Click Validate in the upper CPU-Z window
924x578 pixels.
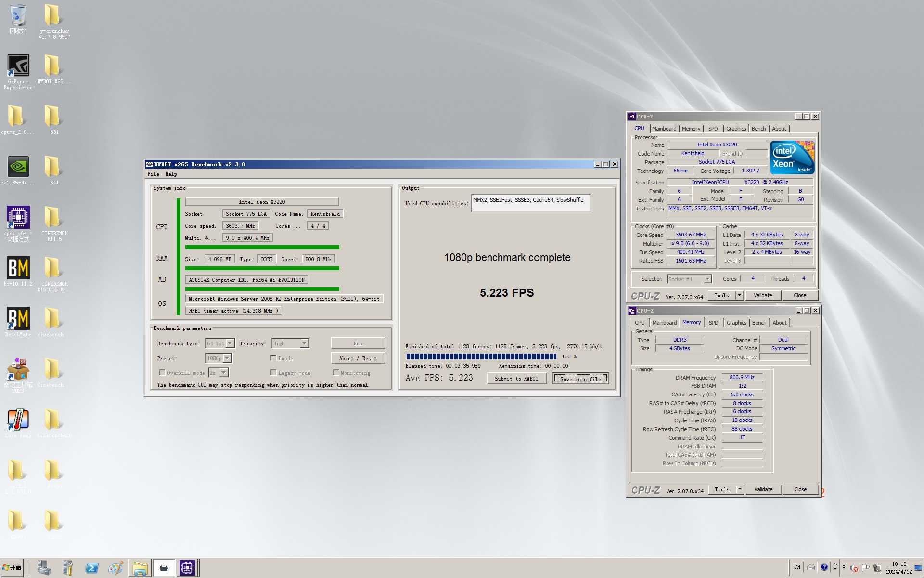point(762,295)
